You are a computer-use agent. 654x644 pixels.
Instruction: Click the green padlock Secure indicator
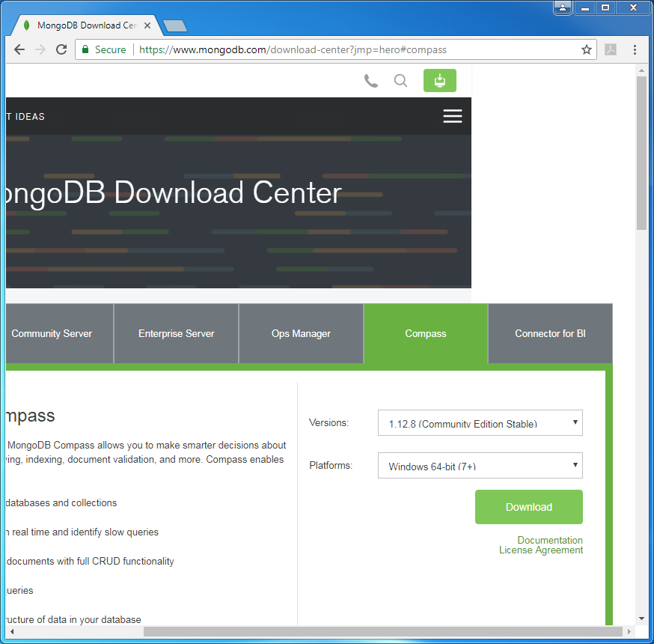click(104, 49)
